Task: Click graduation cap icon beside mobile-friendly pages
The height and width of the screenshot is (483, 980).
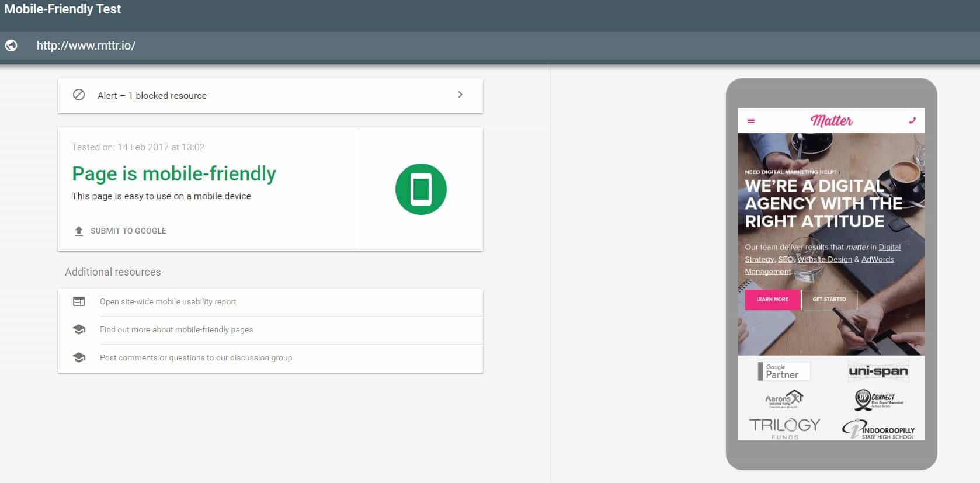Action: click(79, 330)
